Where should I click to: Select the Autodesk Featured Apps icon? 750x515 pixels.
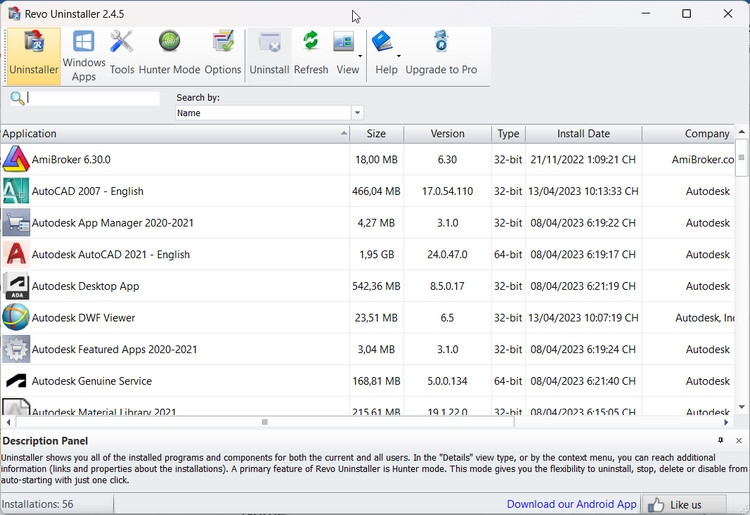coord(16,349)
